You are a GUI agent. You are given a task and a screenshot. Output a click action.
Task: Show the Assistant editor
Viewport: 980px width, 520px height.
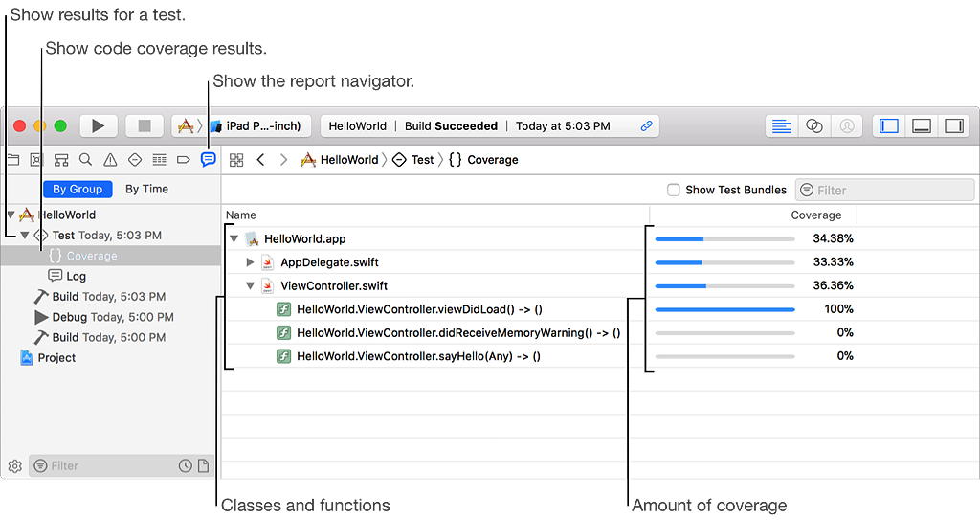813,125
